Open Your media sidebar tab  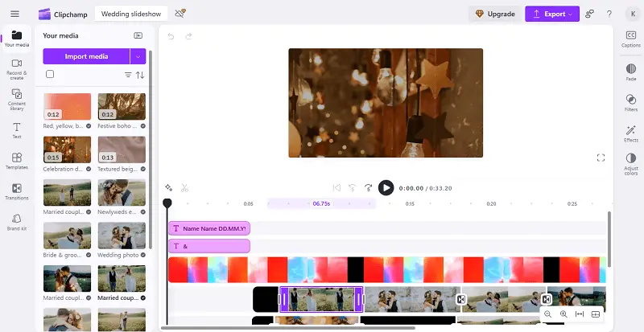[x=16, y=39]
